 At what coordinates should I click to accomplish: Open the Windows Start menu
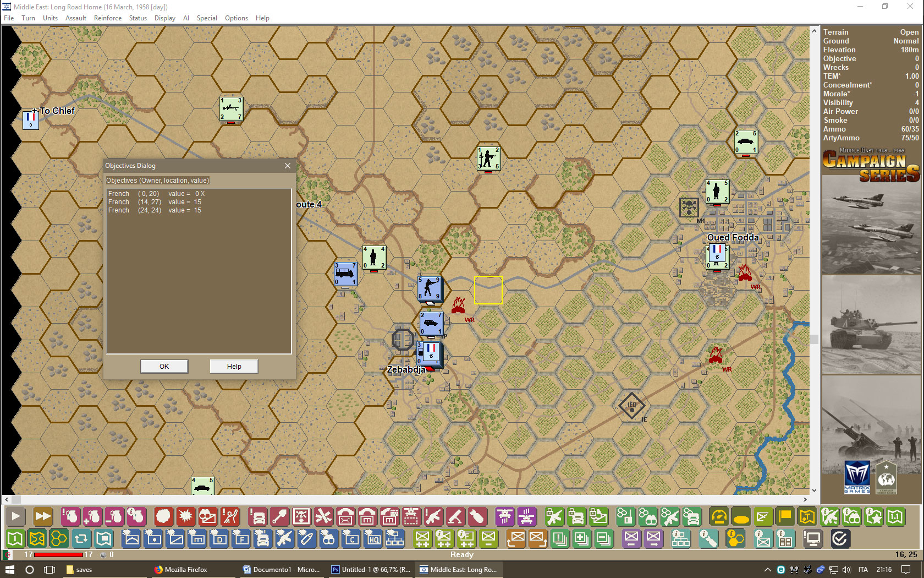[10, 570]
